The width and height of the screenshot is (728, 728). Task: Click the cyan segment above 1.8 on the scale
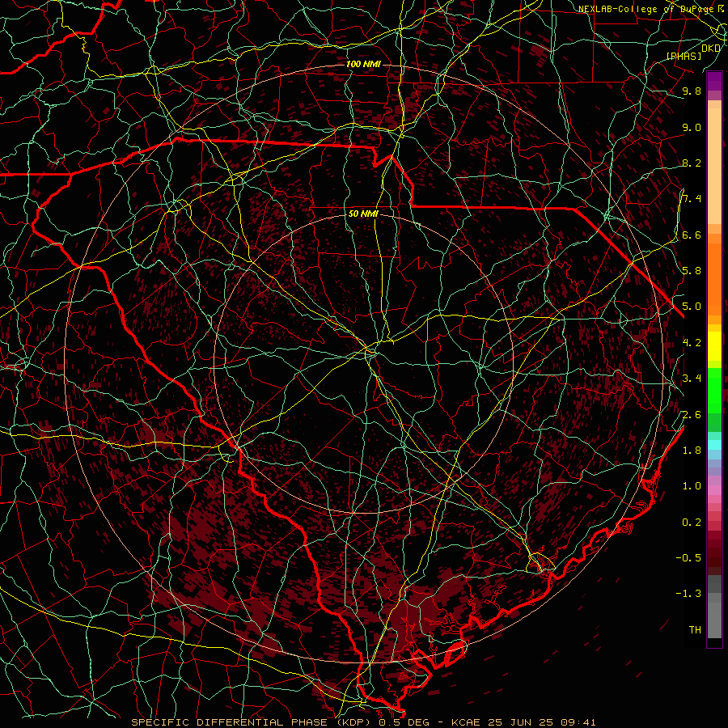click(714, 444)
